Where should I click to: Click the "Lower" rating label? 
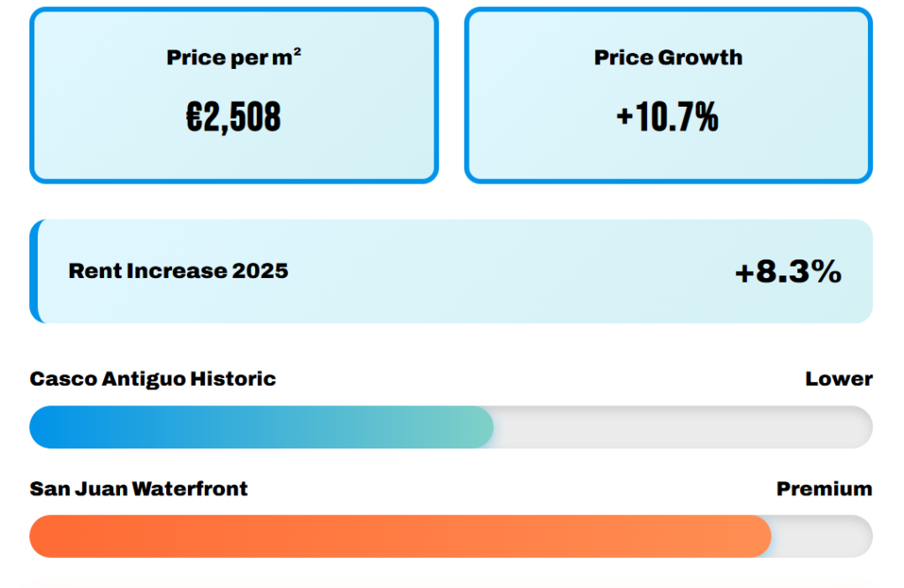click(x=838, y=380)
